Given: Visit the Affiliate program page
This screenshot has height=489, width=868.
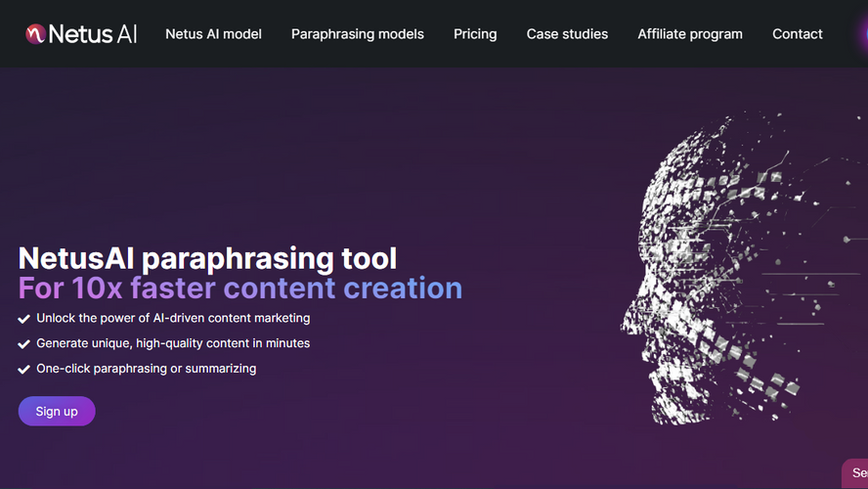Looking at the screenshot, I should 690,34.
